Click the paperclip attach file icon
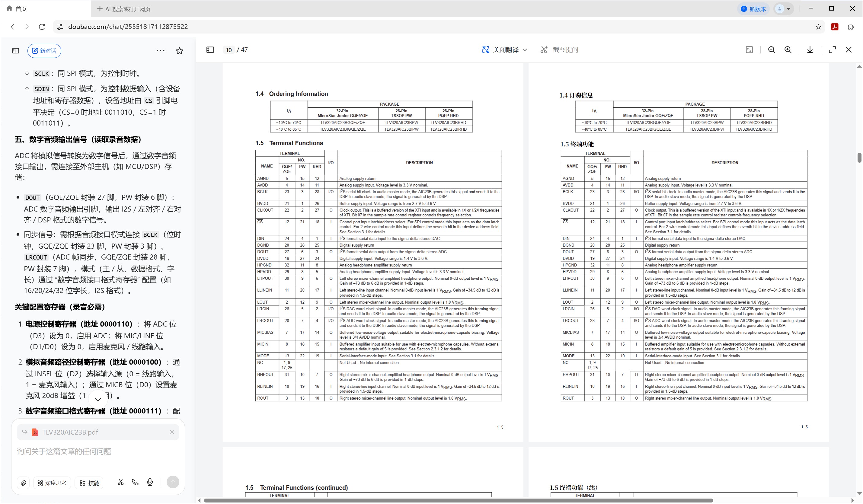The width and height of the screenshot is (863, 504). (x=23, y=483)
